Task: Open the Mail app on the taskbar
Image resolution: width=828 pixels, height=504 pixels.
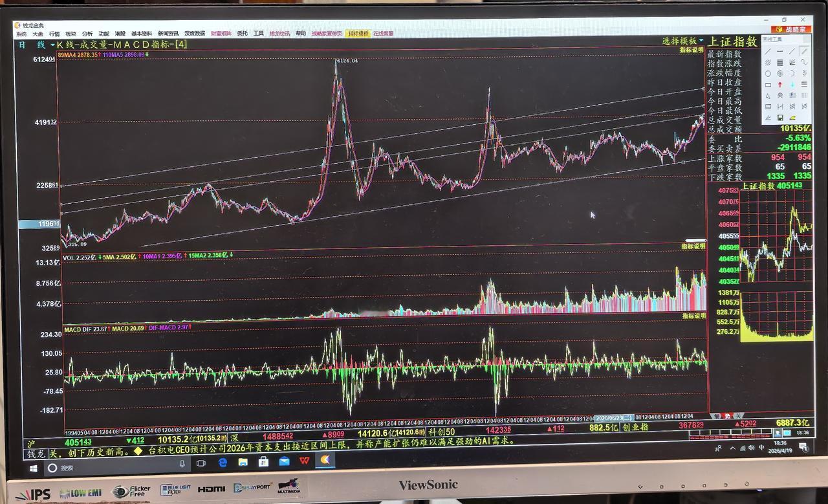Action: (284, 461)
